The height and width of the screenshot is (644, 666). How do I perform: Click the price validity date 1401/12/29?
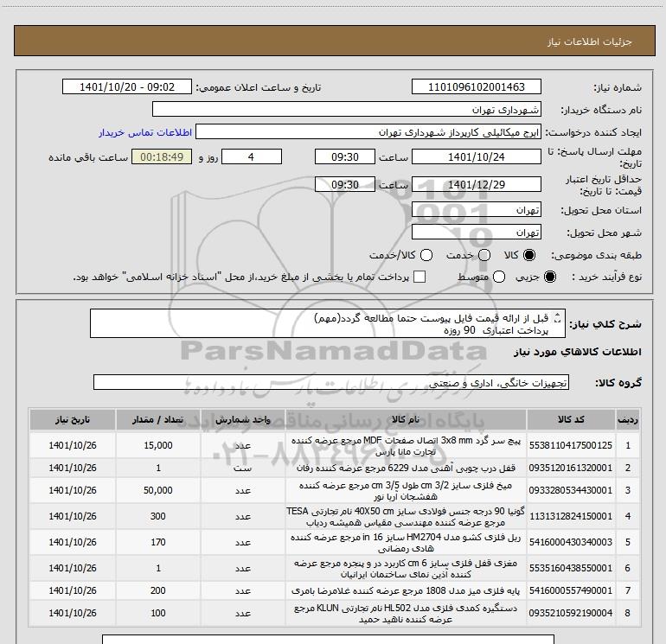476,185
